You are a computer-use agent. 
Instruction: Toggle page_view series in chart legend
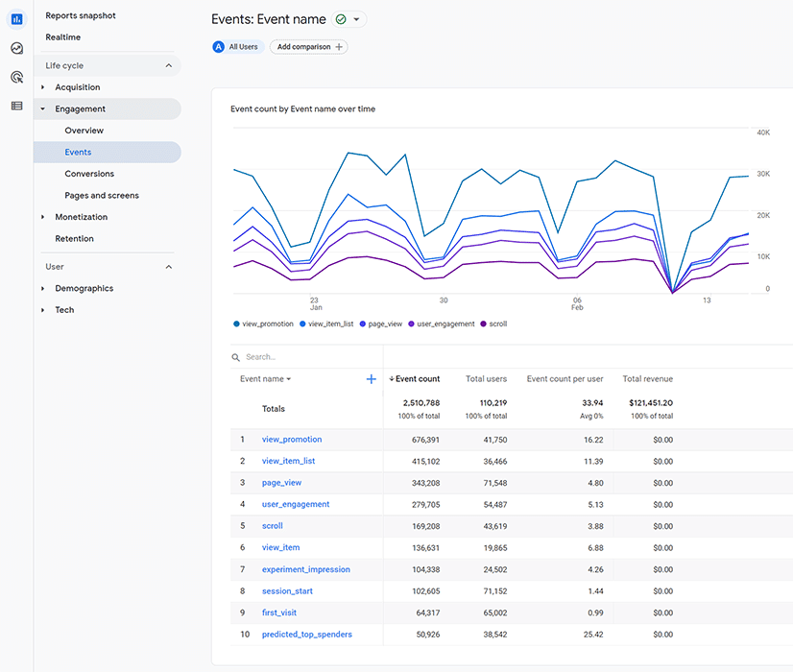coord(381,324)
